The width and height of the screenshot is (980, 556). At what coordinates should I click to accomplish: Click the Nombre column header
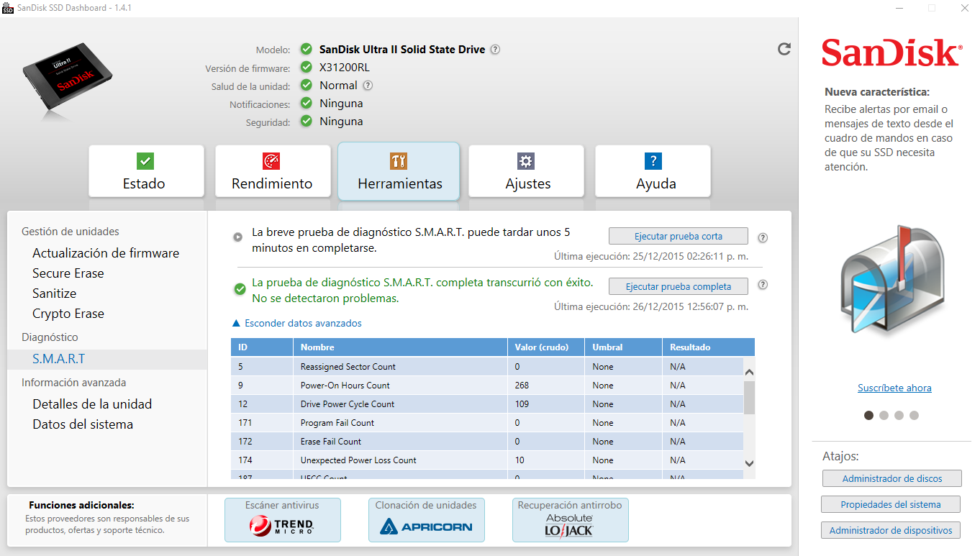(x=400, y=347)
